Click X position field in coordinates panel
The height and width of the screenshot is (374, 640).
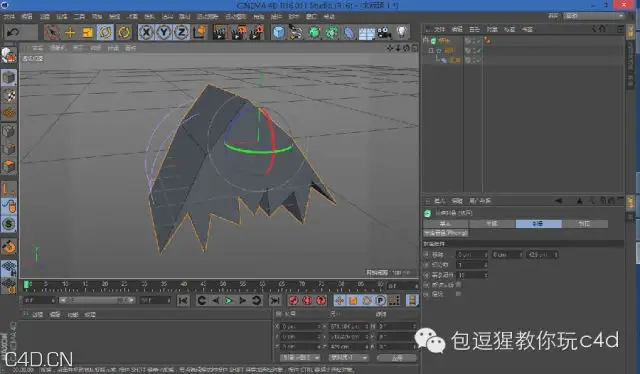point(301,327)
